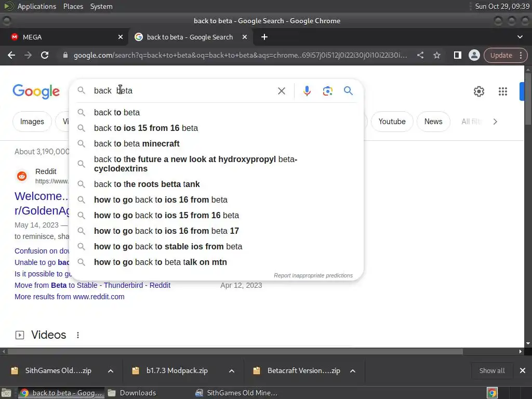The height and width of the screenshot is (399, 532).
Task: Choose suggestion 'back to ios 15 from 16 beta'
Action: click(x=217, y=128)
